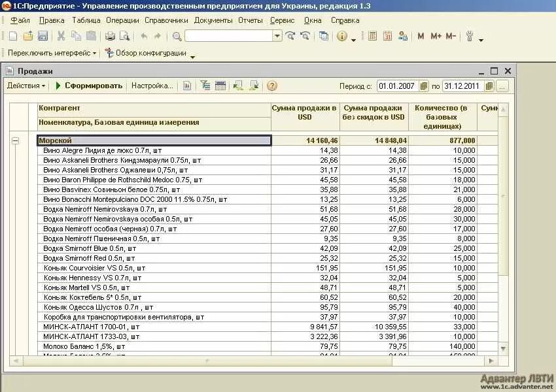Open the Справочники menu

coord(166,20)
